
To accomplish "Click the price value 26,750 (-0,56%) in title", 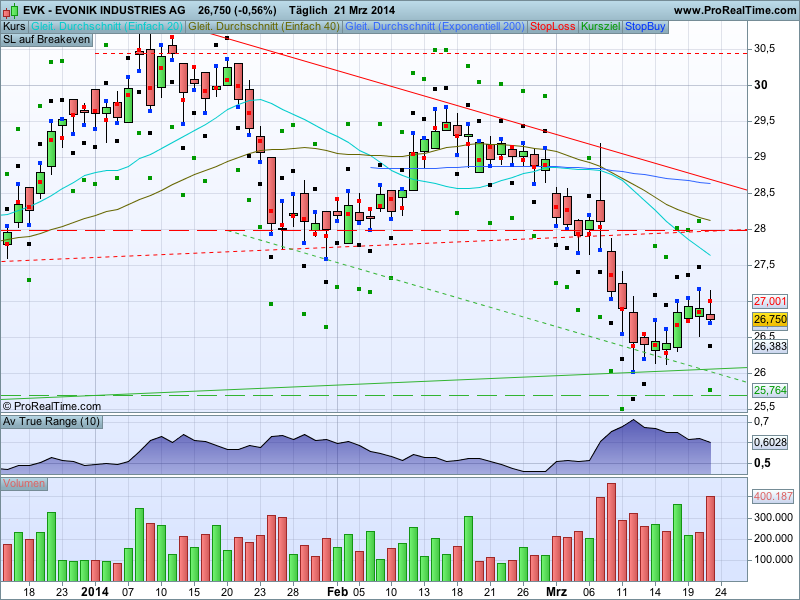I will (x=237, y=10).
